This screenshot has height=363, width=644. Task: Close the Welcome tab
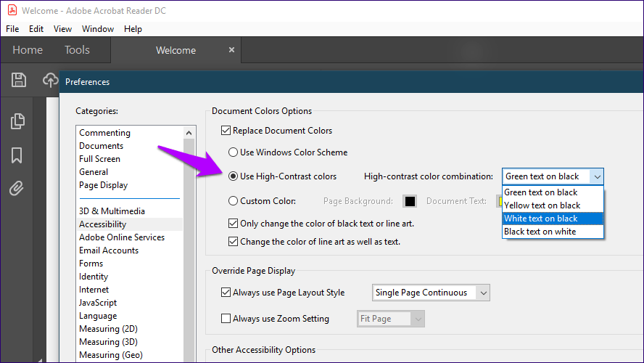tap(232, 50)
